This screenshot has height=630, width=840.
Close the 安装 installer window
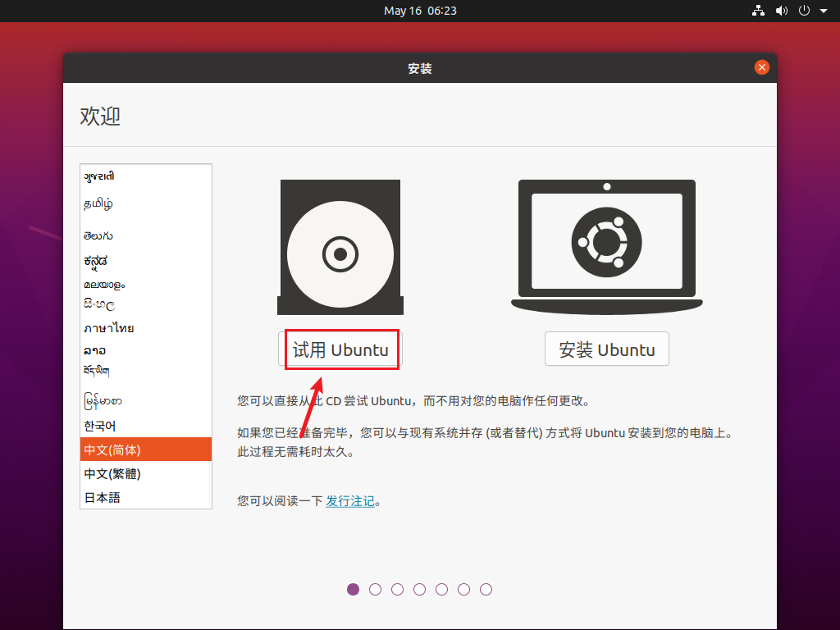click(762, 67)
